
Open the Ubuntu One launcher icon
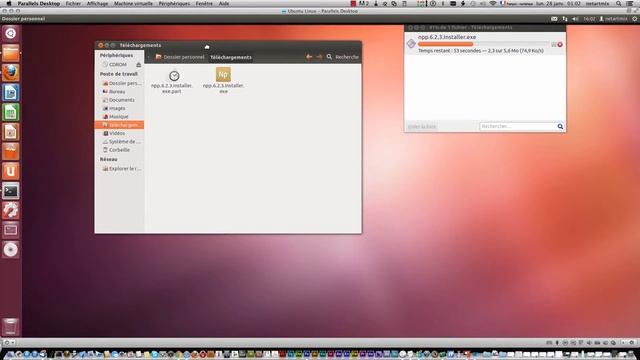(x=11, y=171)
